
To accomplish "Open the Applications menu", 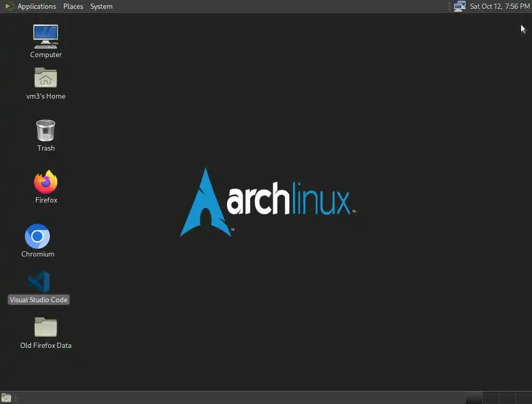I will [x=37, y=6].
